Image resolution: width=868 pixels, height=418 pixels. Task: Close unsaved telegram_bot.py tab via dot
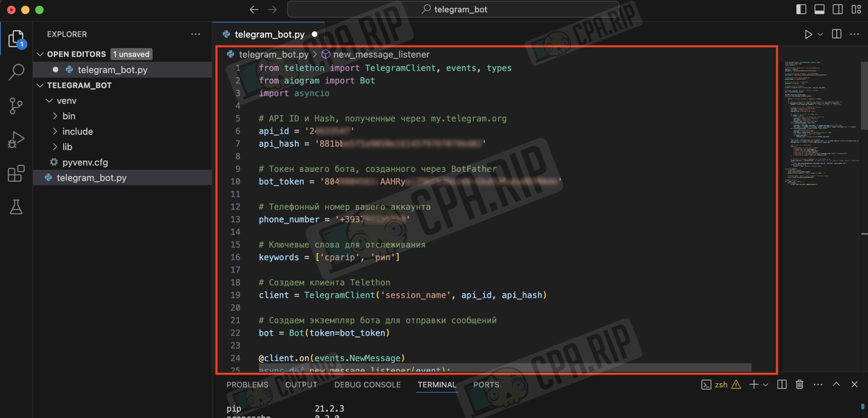(314, 34)
